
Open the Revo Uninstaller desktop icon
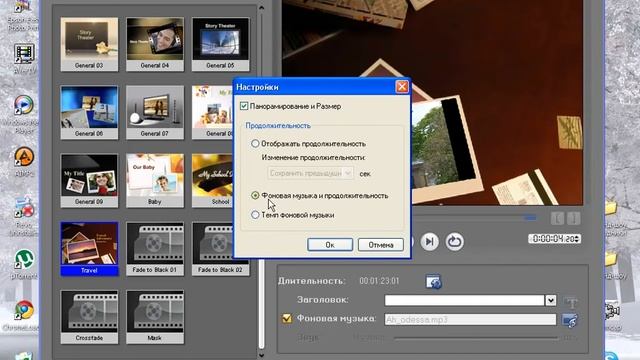pyautogui.click(x=24, y=208)
